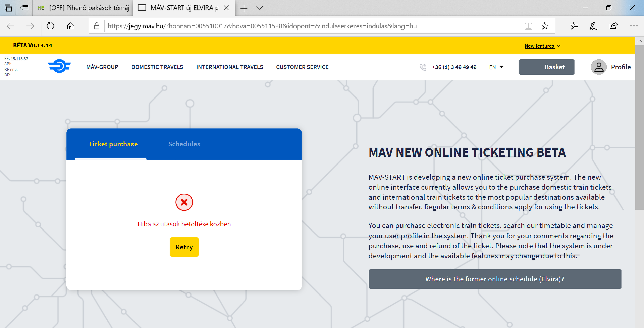The image size is (644, 328).
Task: Switch to the Pihenő pákások browser tab
Action: pyautogui.click(x=83, y=8)
